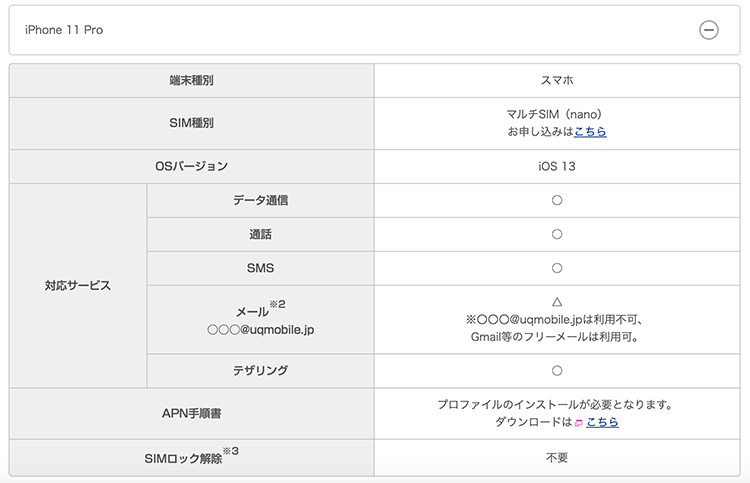Click the circle mark for 通話

pyautogui.click(x=557, y=234)
